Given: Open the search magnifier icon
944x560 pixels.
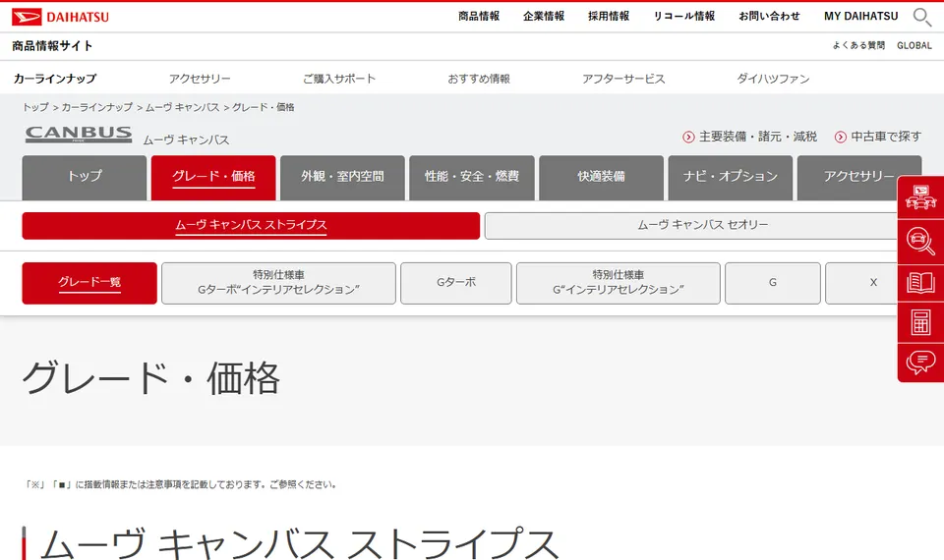Looking at the screenshot, I should [x=921, y=17].
